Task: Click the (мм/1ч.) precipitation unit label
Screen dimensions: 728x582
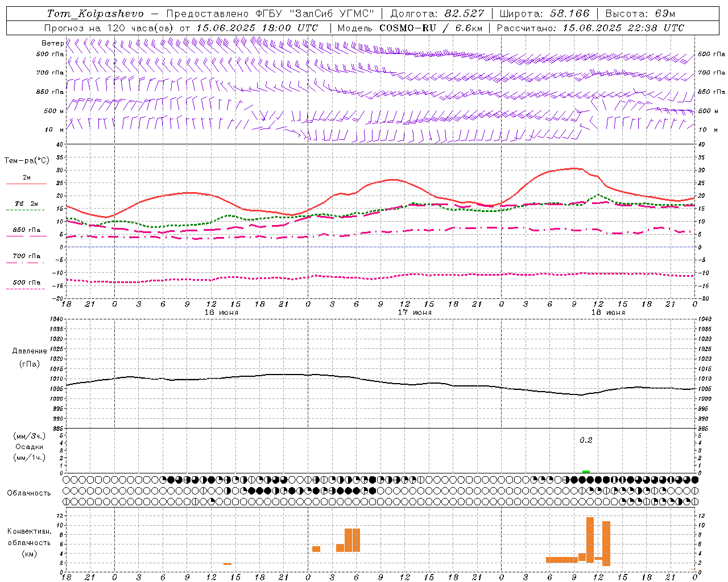Action: pos(30,458)
